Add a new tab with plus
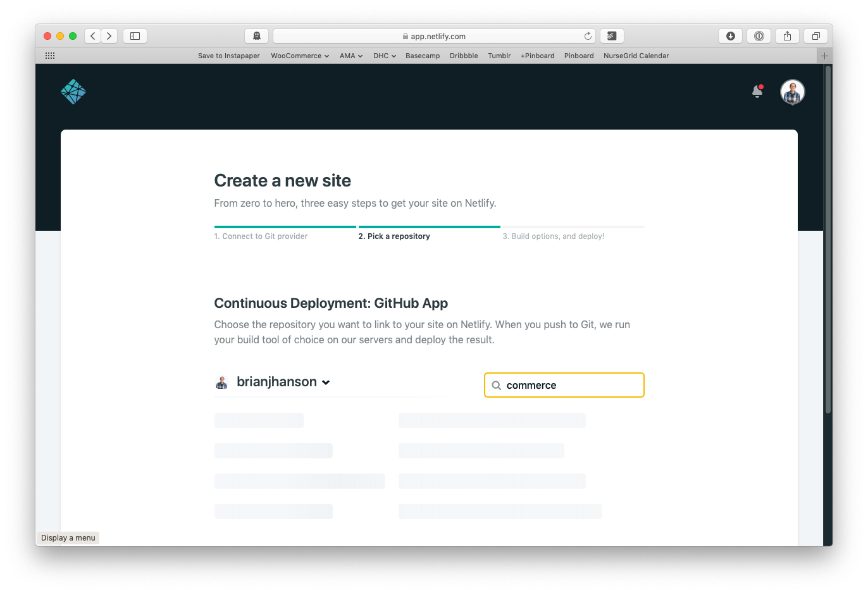868x593 pixels. coord(824,56)
